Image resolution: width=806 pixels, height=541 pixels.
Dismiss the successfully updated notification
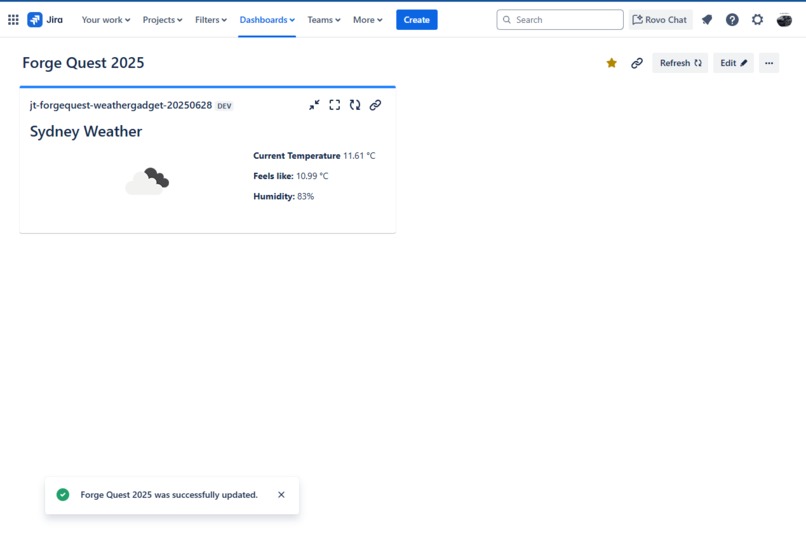(x=281, y=495)
